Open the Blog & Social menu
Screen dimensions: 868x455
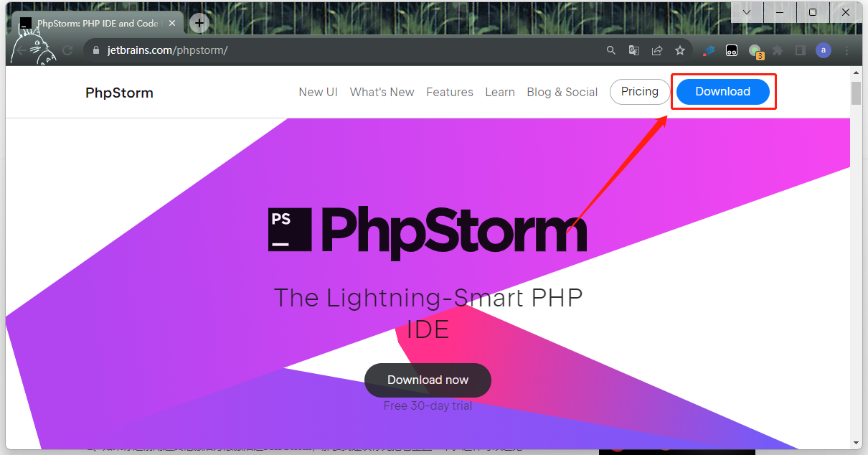point(562,92)
